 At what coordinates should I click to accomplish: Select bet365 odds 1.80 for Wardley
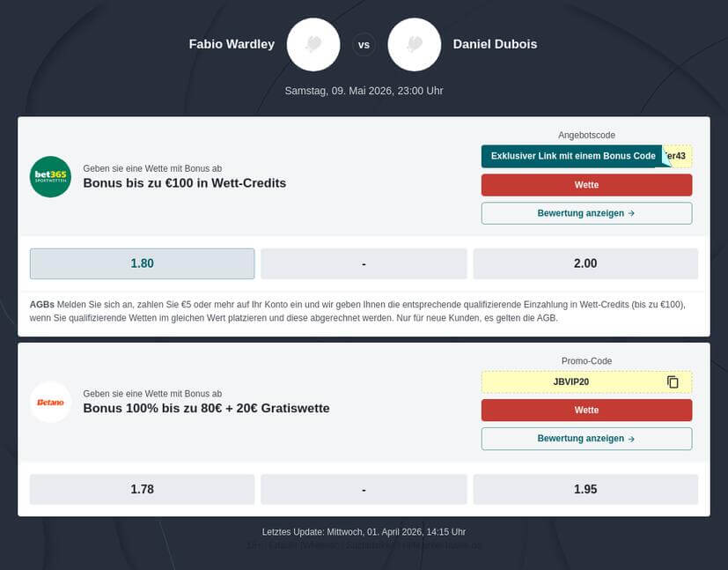tap(142, 263)
